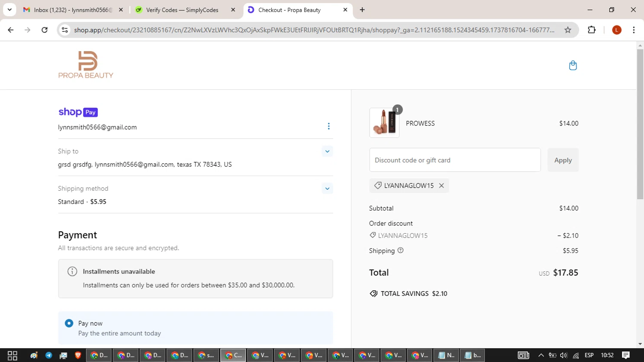This screenshot has height=362, width=644.
Task: Open the Chrome profile avatar
Action: pos(617,30)
